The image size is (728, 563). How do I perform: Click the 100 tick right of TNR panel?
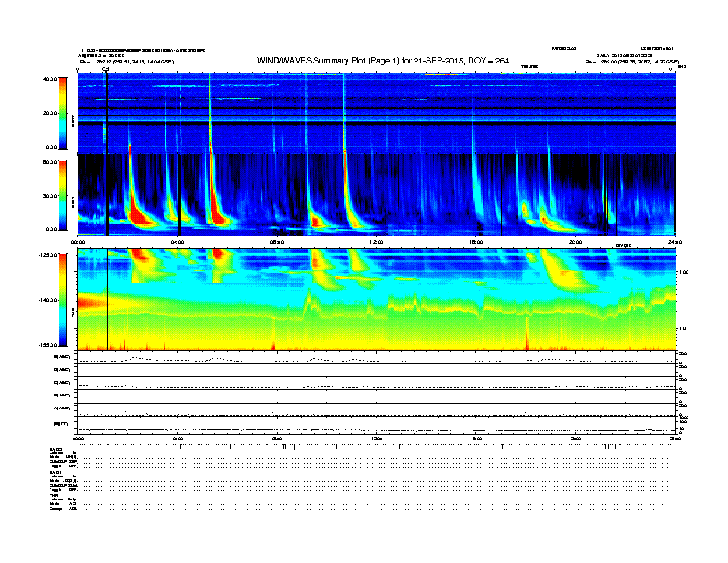(x=685, y=272)
